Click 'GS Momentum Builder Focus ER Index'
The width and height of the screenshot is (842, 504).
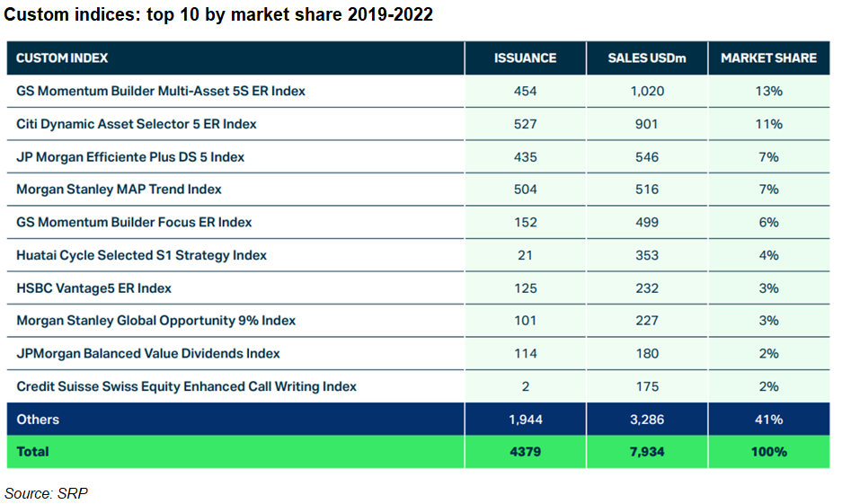(x=134, y=222)
